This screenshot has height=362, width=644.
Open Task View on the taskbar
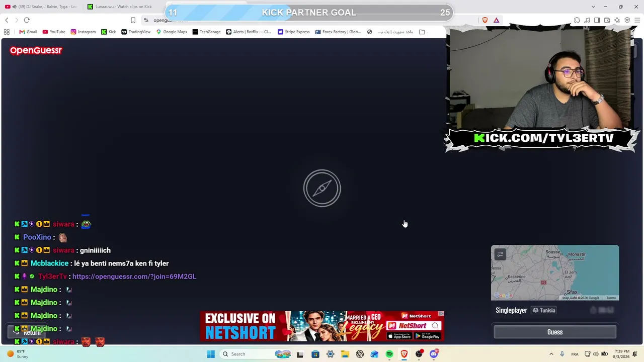pos(300,354)
